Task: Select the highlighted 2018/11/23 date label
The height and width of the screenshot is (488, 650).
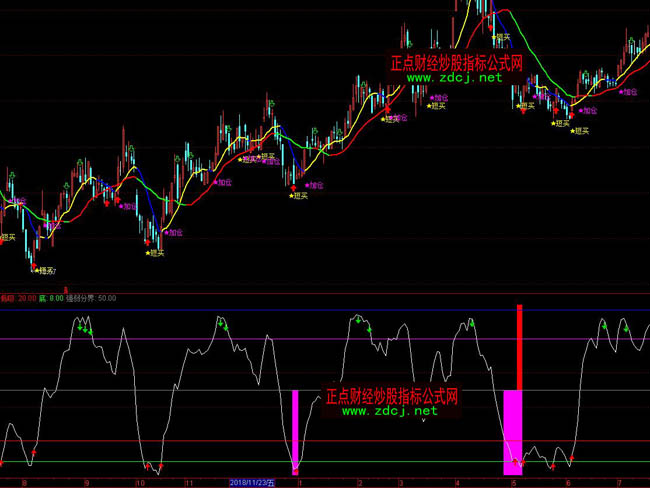Action: pos(252,482)
